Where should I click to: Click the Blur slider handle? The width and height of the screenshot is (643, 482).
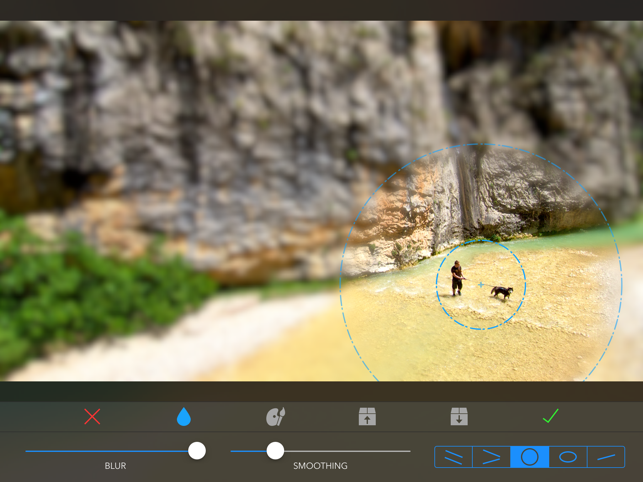[197, 451]
